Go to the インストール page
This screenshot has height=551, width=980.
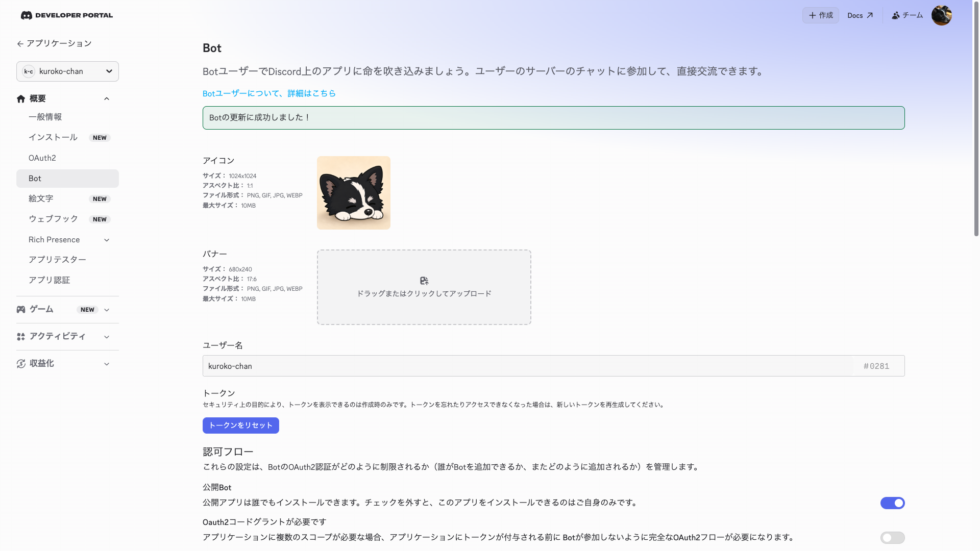[67, 137]
